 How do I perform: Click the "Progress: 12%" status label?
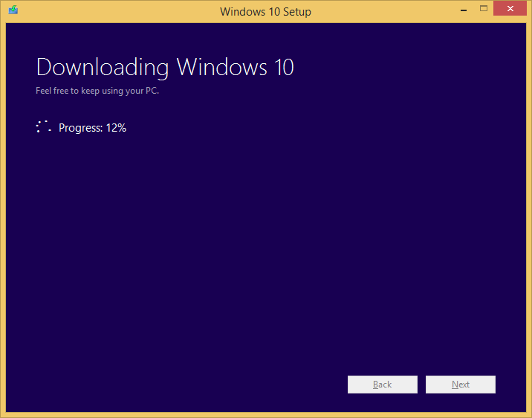click(92, 128)
